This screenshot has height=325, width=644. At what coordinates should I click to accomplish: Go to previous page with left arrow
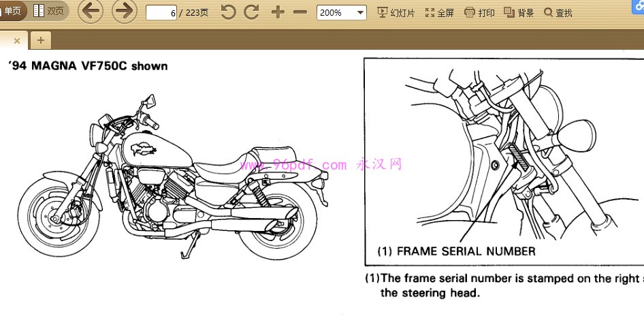click(x=91, y=11)
